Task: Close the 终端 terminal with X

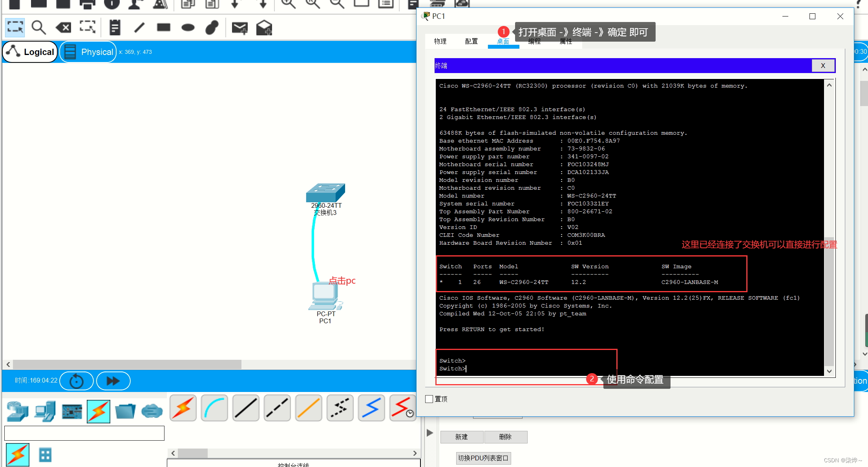Action: [823, 66]
